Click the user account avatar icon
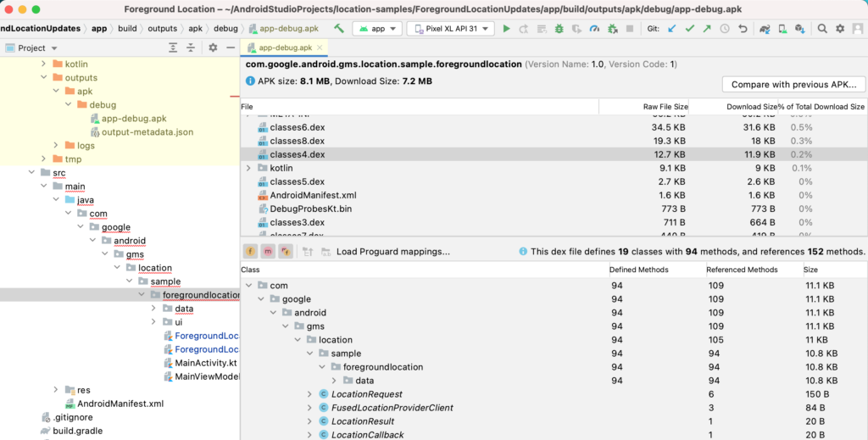 (x=858, y=28)
